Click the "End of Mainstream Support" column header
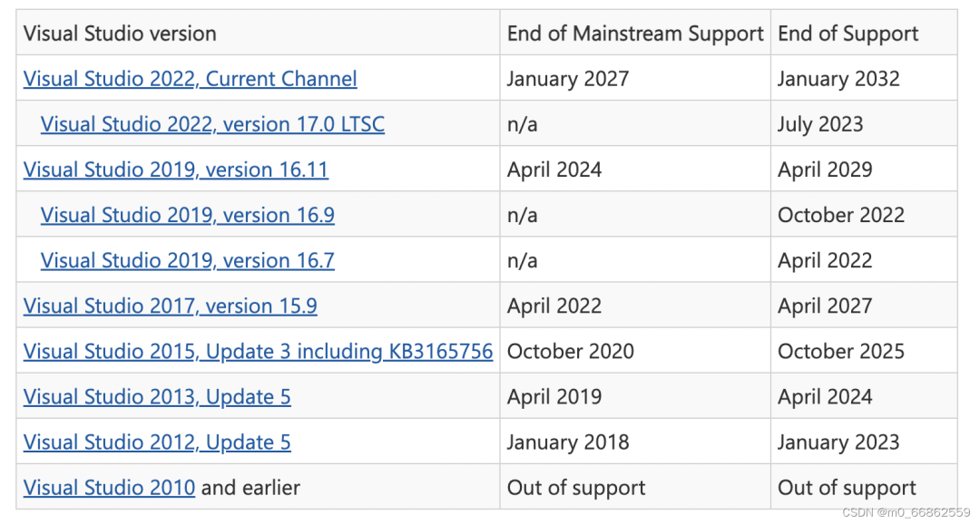Image resolution: width=980 pixels, height=524 pixels. (x=635, y=34)
